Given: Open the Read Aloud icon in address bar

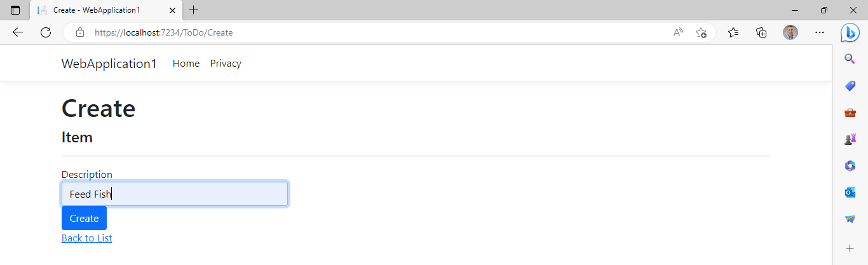Looking at the screenshot, I should (x=678, y=32).
